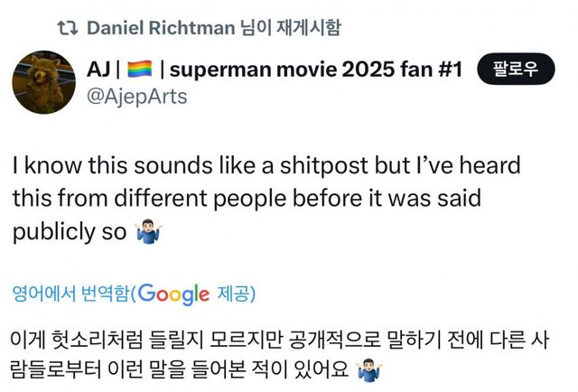
Task: Click the repost arrows icon at top
Action: (68, 27)
